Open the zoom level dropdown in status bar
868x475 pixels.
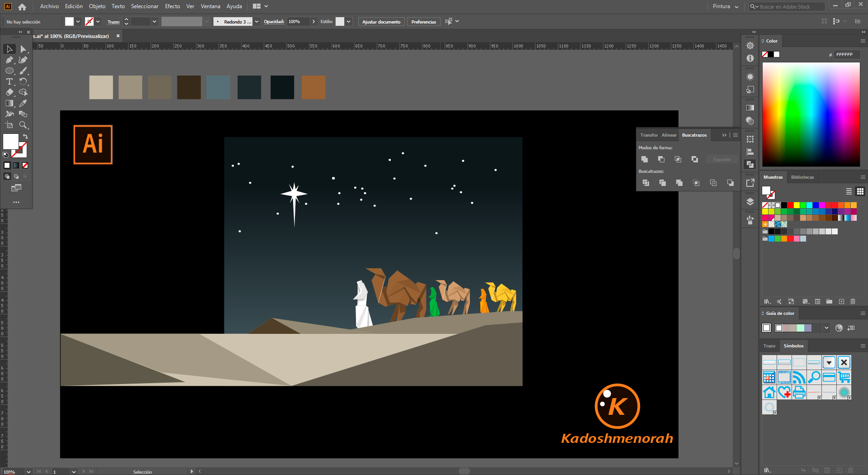28,471
